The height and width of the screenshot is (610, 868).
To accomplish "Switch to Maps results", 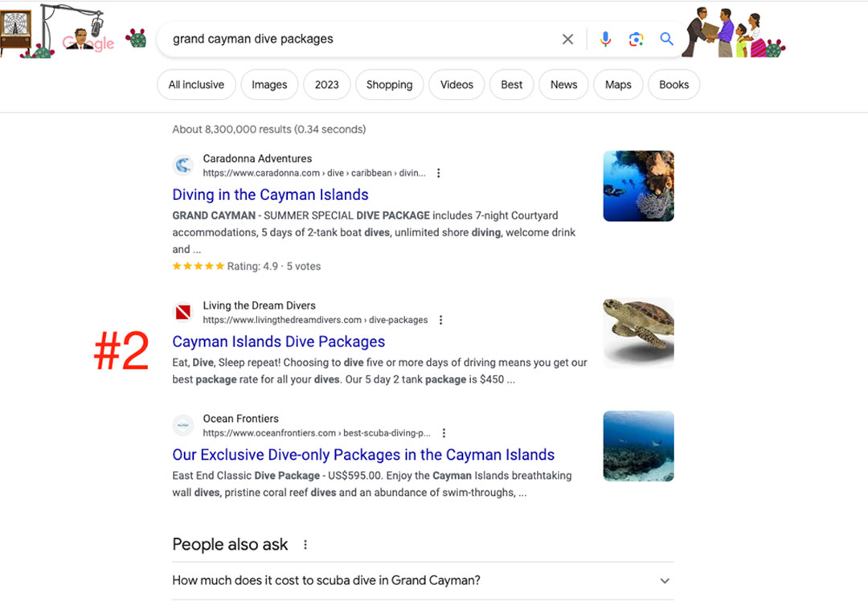I will [x=618, y=84].
